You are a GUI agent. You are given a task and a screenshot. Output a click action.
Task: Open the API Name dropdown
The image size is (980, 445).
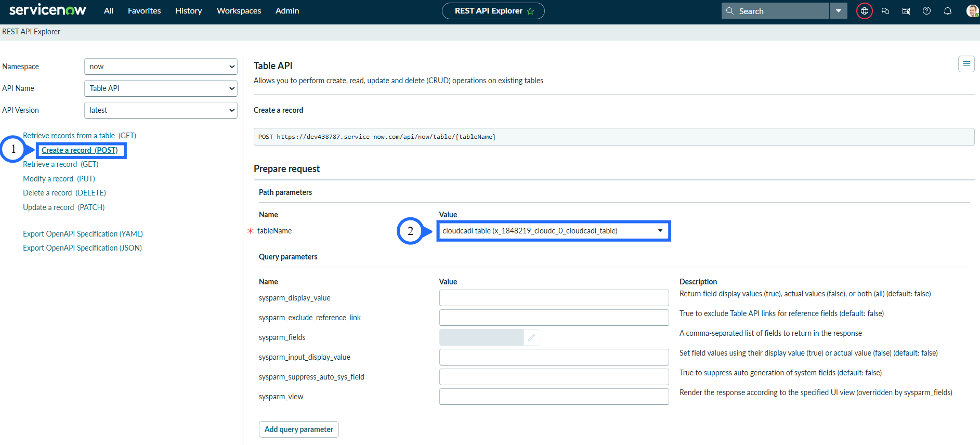coord(161,88)
